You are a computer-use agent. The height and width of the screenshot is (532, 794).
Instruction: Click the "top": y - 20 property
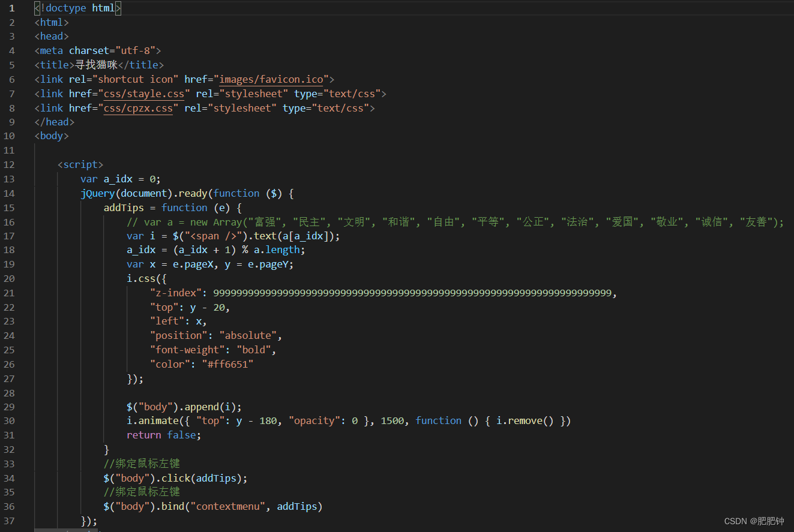[x=190, y=307]
